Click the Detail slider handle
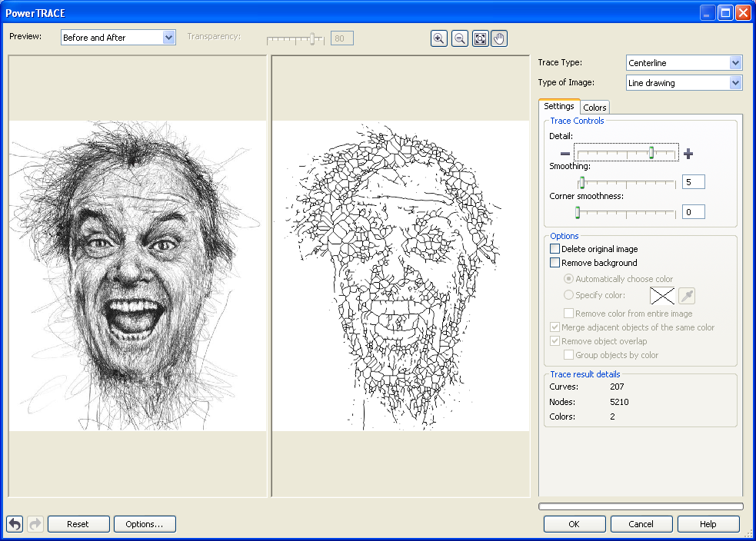 [651, 153]
